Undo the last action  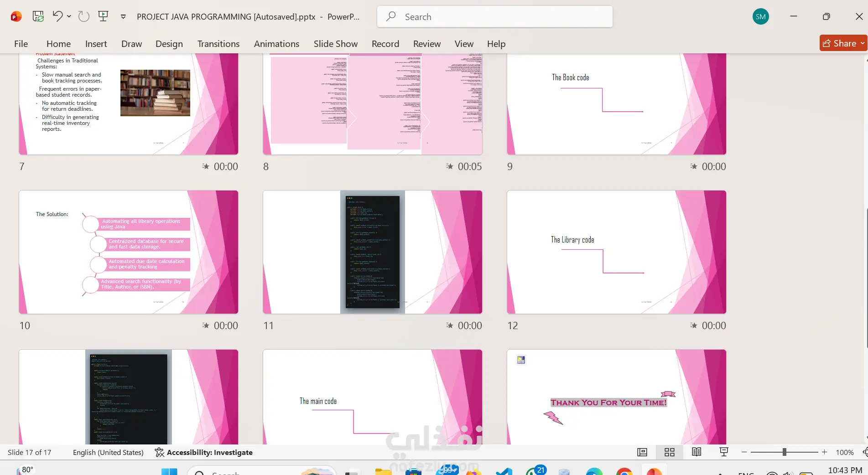(57, 16)
